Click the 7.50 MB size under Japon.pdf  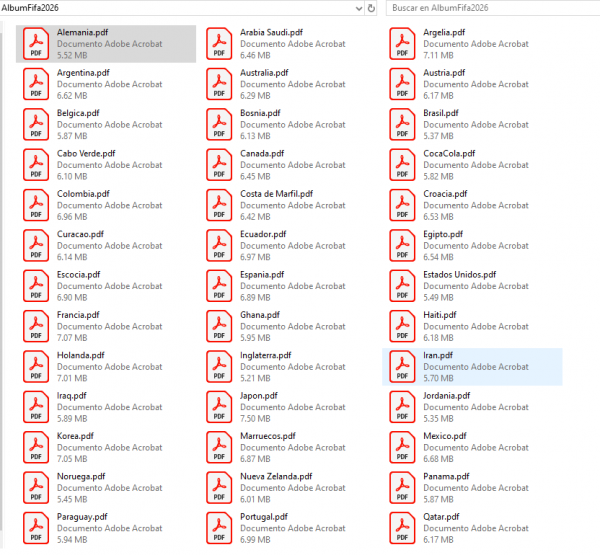tap(255, 419)
